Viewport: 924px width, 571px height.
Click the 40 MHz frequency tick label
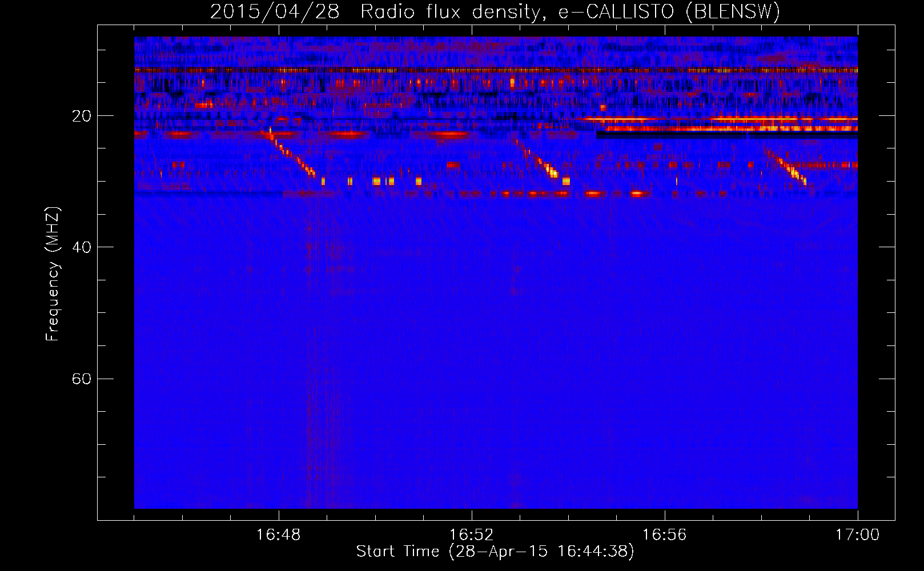pyautogui.click(x=81, y=247)
